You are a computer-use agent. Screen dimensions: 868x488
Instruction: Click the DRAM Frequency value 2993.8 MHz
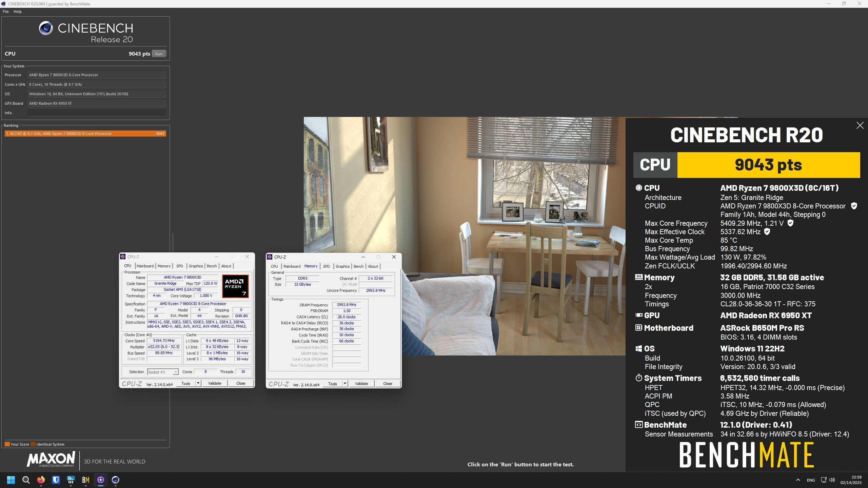[347, 305]
